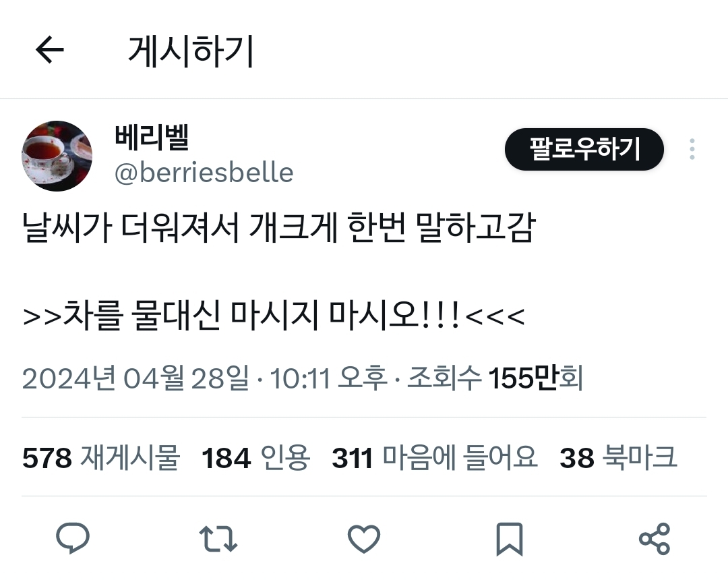Tap the tweet text about 차를 물대신
The image size is (728, 580).
pyautogui.click(x=274, y=316)
